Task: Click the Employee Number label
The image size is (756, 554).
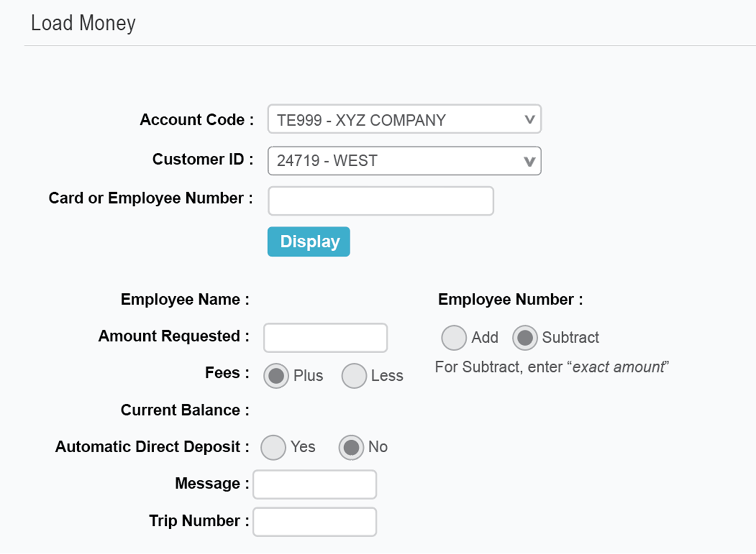Action: pyautogui.click(x=510, y=299)
